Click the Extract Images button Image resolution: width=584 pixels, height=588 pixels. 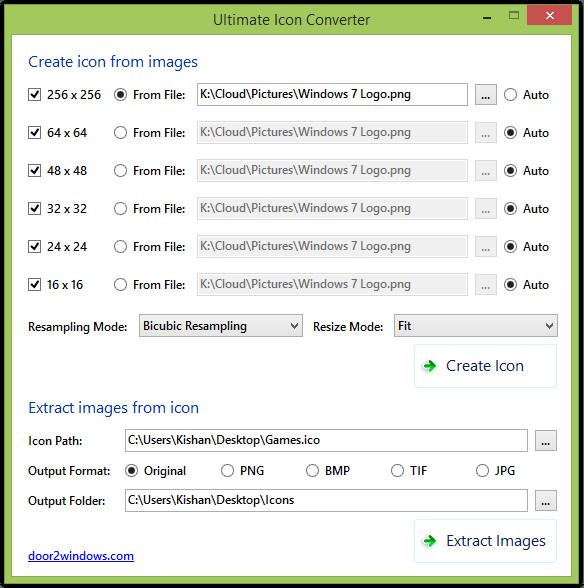(x=485, y=541)
